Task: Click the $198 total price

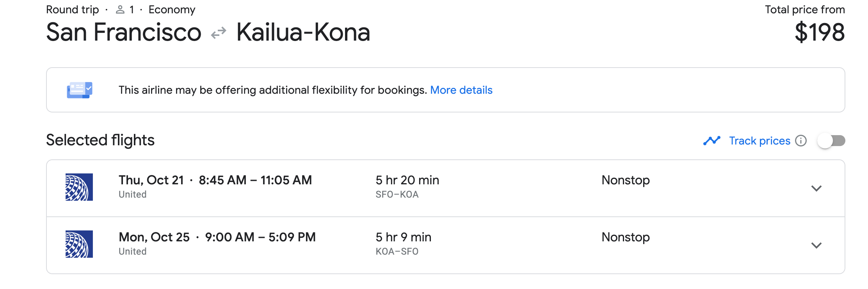Action: [x=820, y=32]
